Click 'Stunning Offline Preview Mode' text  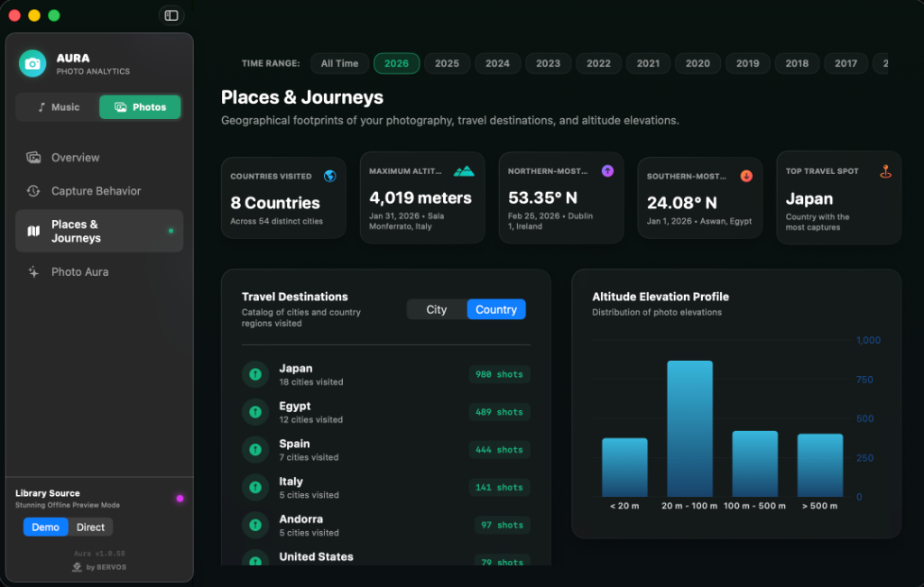click(x=68, y=505)
